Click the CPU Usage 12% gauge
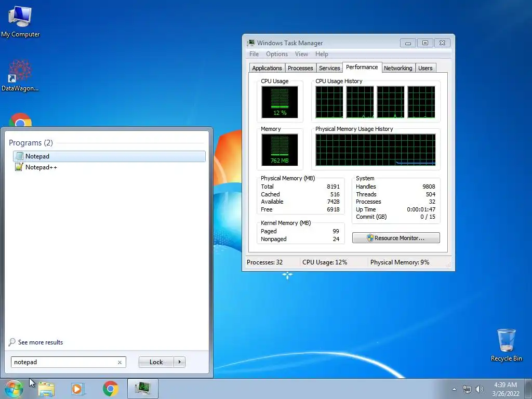 pyautogui.click(x=280, y=102)
